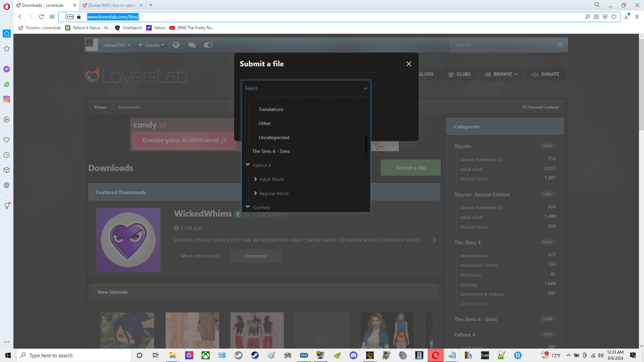This screenshot has height=362, width=644.
Task: Open the Create dropdown menu
Action: click(x=151, y=45)
